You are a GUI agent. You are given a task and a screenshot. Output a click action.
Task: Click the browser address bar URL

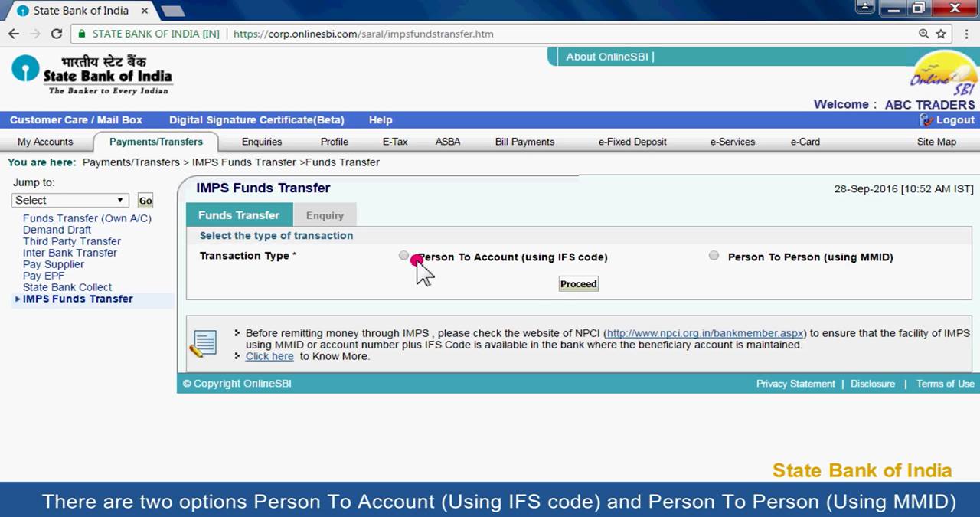coord(363,34)
